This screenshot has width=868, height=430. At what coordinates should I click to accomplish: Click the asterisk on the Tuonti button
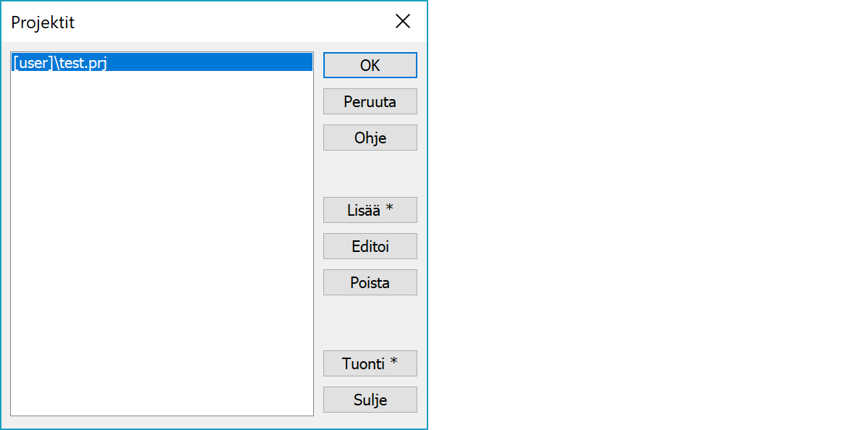tap(393, 363)
